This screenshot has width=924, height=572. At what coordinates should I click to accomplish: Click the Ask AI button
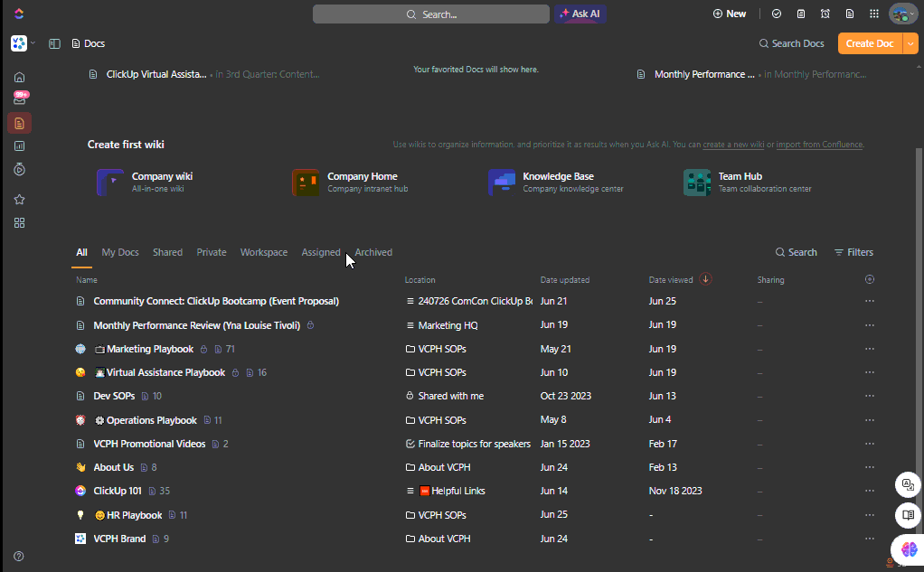tap(580, 14)
